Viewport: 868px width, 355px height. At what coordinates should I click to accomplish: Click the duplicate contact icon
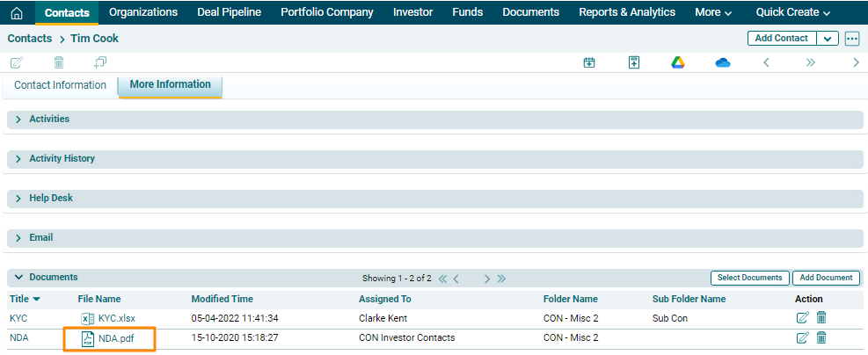(100, 62)
